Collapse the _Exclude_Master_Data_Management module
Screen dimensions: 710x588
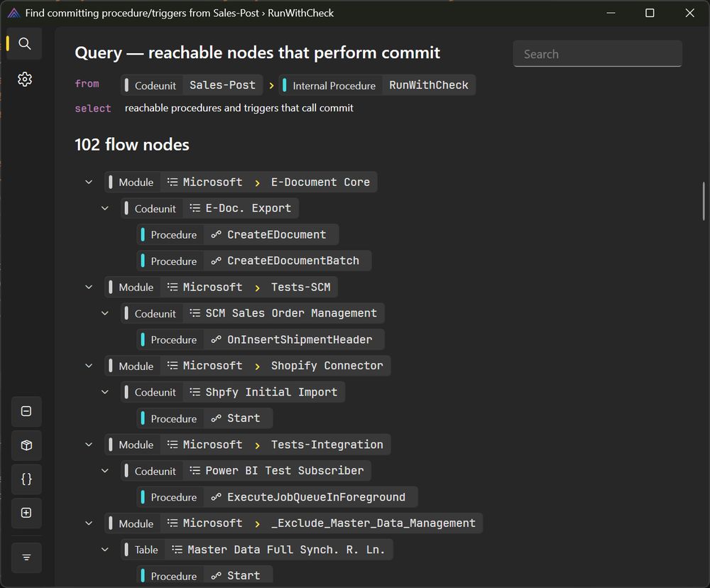tap(89, 523)
